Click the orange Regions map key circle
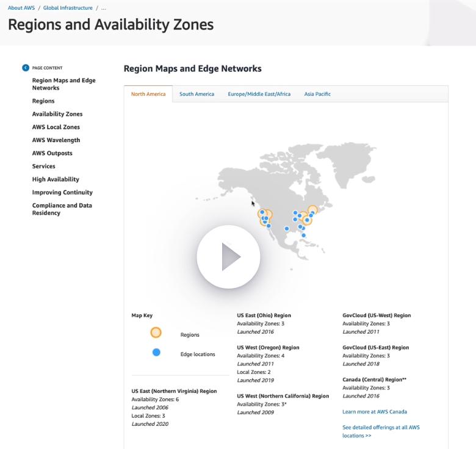The width and height of the screenshot is (476, 449). tap(156, 332)
